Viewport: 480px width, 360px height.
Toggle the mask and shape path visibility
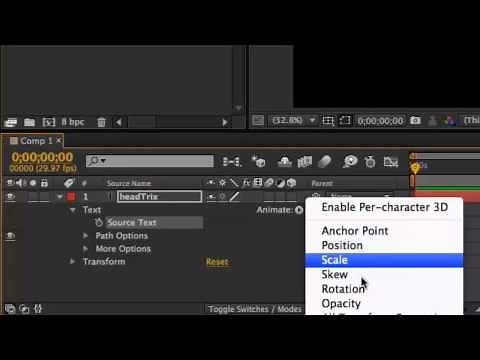pyautogui.click(x=345, y=120)
